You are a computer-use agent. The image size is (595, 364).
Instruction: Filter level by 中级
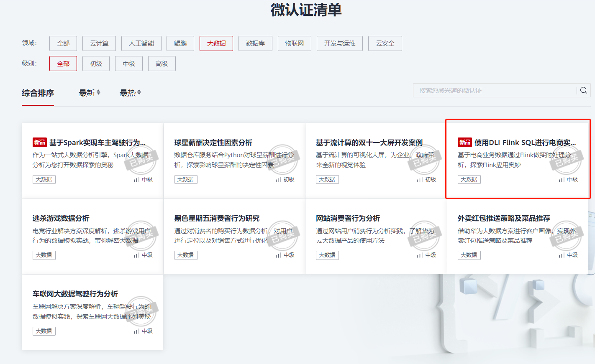[129, 64]
